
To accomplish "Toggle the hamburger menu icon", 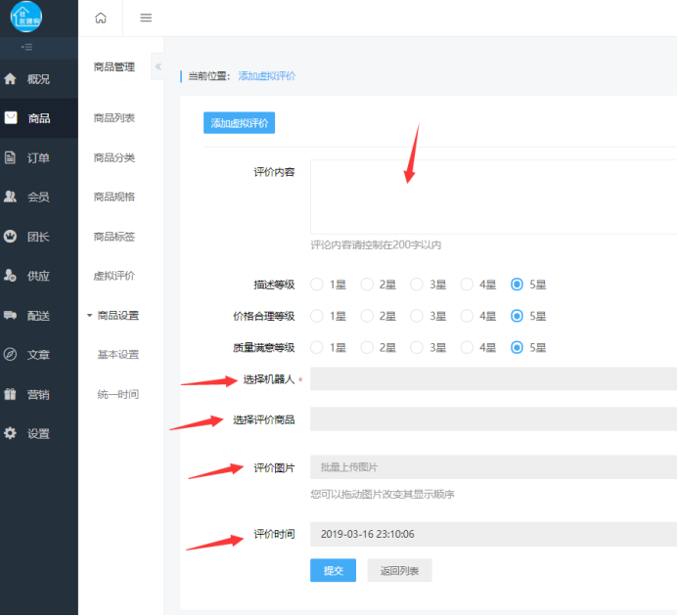I will (x=146, y=18).
